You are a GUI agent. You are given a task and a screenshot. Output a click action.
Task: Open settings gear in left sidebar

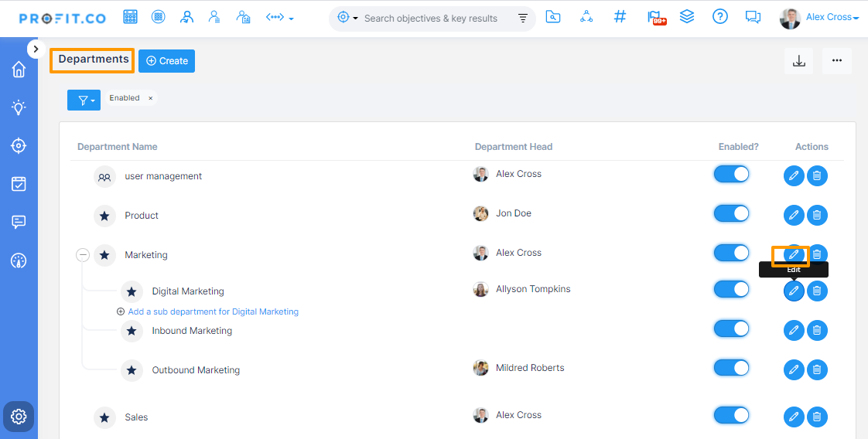tap(19, 417)
